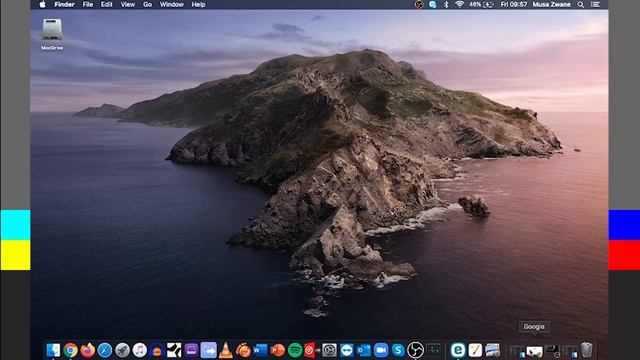
Task: Launch Microsoft PowerPoint from the Dock
Action: point(278,350)
